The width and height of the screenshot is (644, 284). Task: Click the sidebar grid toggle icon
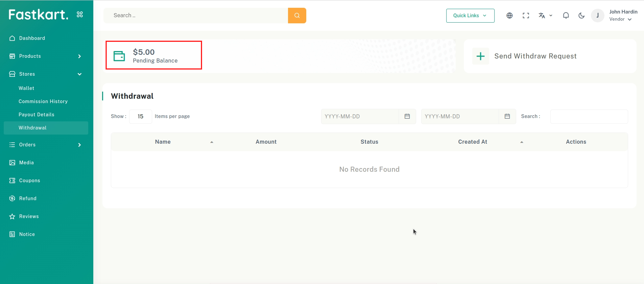click(x=80, y=15)
